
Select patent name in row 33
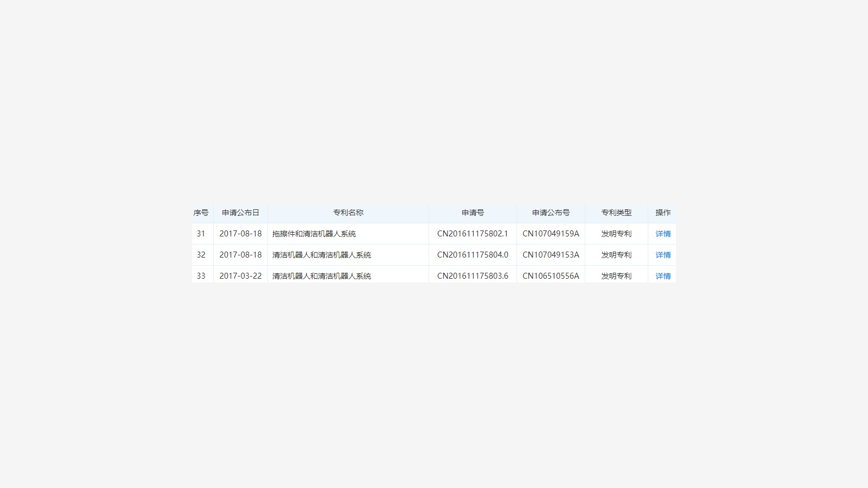(x=322, y=276)
